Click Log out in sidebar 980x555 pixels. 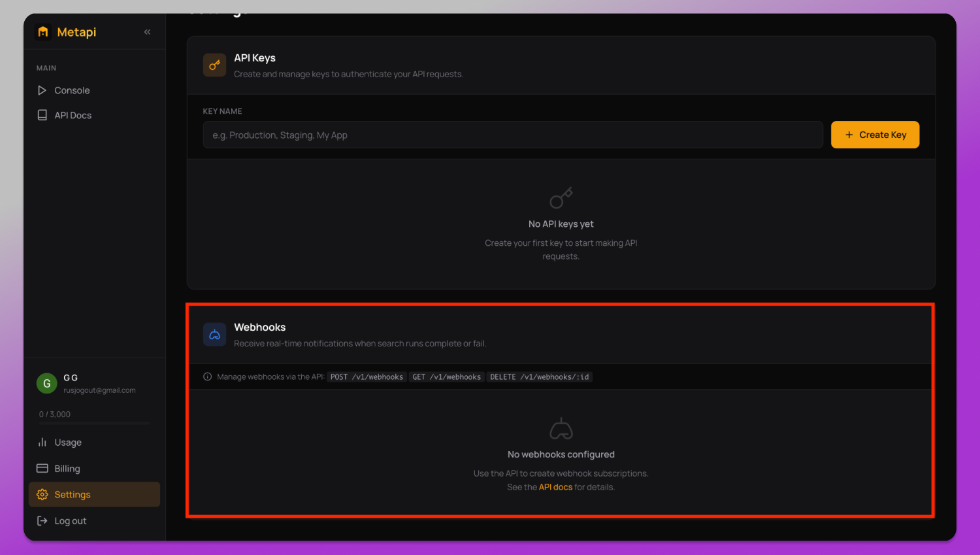click(x=94, y=521)
